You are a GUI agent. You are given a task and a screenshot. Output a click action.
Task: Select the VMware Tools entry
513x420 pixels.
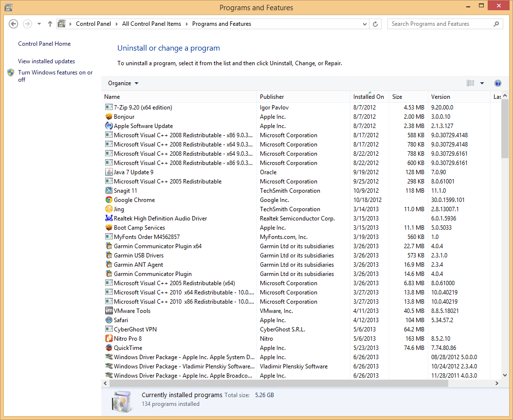coord(132,311)
